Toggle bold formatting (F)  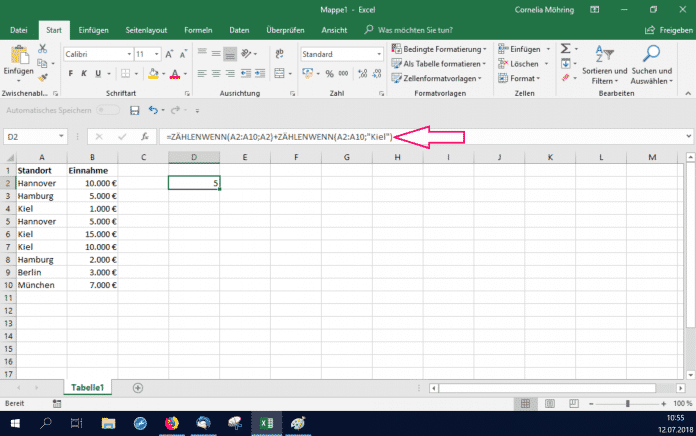[70, 73]
